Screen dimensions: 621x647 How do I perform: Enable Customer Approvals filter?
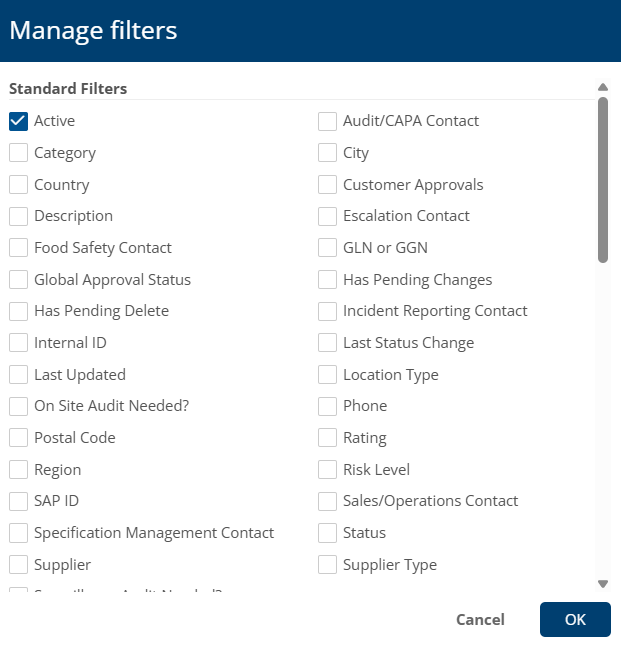[327, 185]
